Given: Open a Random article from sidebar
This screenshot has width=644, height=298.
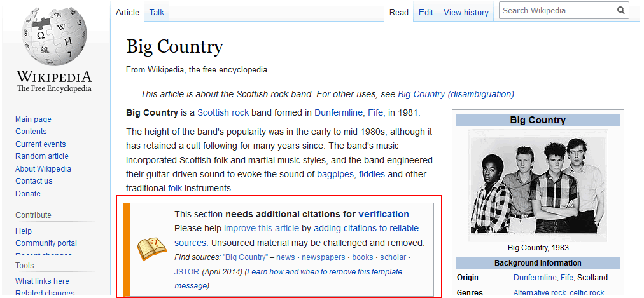Looking at the screenshot, I should [x=42, y=156].
